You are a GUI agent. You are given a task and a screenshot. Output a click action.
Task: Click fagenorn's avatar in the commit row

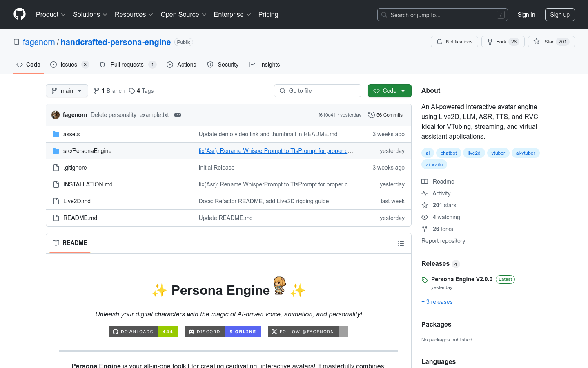point(56,115)
